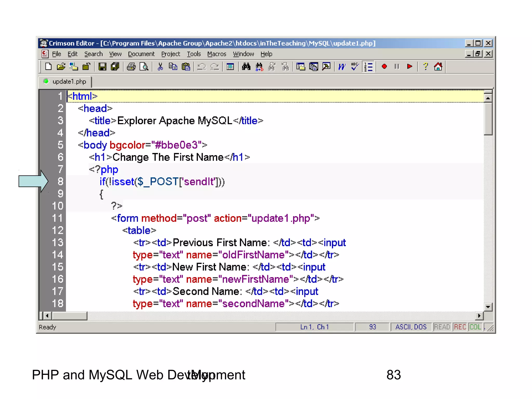Open the Tools menu

coord(194,54)
